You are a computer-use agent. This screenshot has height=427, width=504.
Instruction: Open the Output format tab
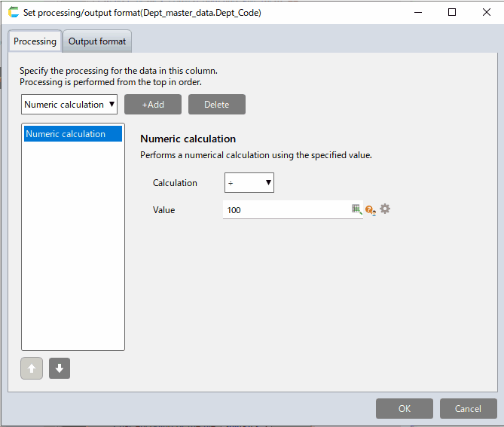(x=97, y=41)
